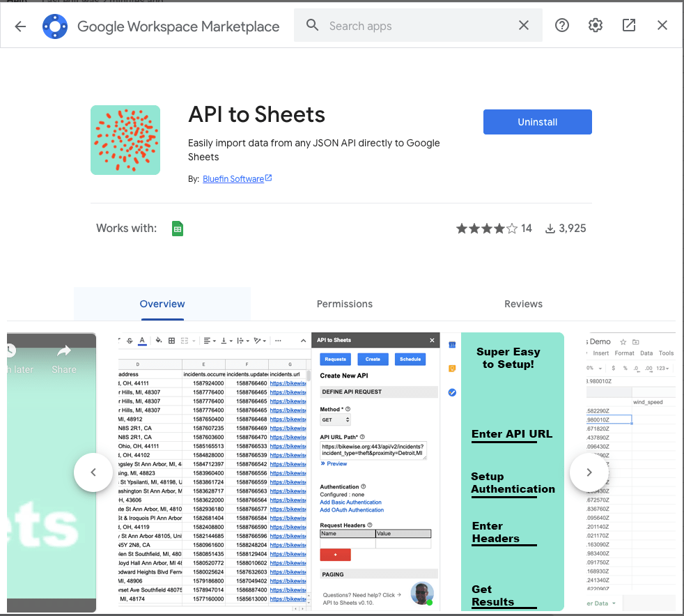Open the 123 number format dropdown

(662, 368)
